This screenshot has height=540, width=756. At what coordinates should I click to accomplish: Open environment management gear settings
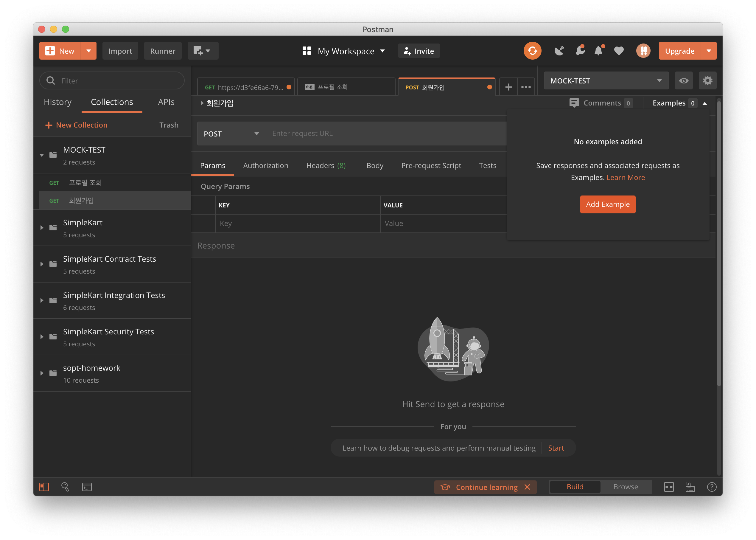pos(707,81)
